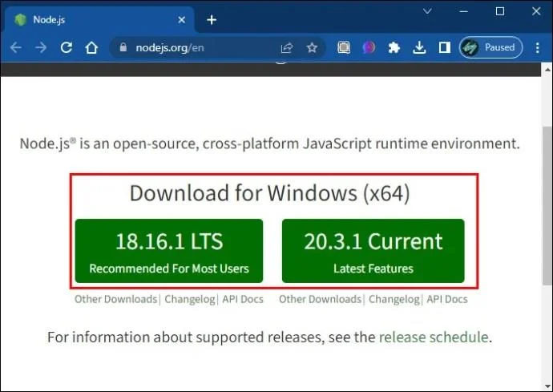
Task: Download Node.js 20.3.1 Current
Action: point(373,251)
